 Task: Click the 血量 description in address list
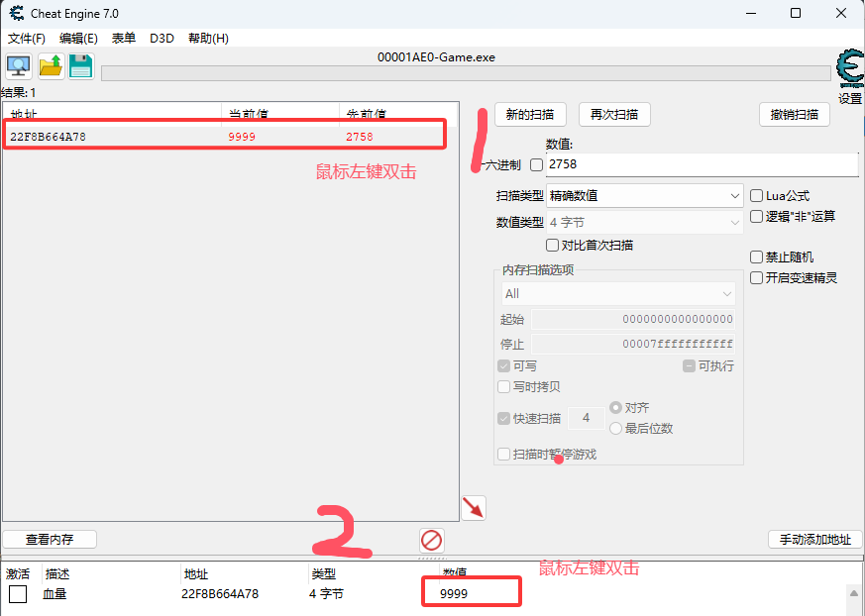(54, 594)
